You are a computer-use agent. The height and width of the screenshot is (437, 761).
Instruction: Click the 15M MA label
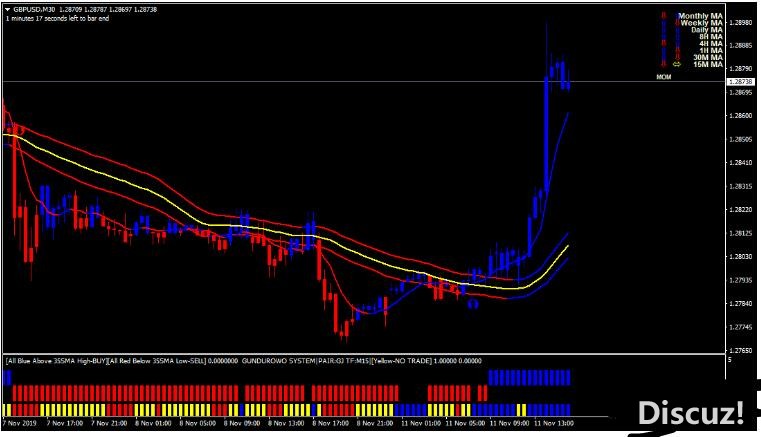[x=708, y=64]
